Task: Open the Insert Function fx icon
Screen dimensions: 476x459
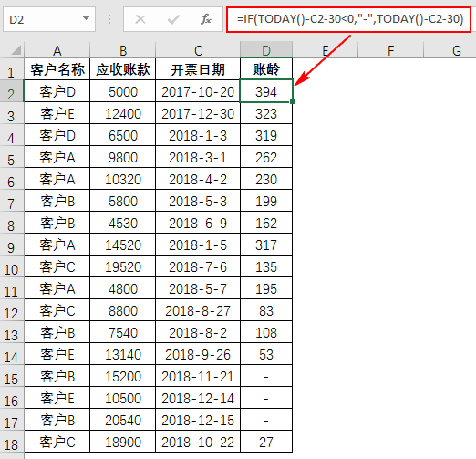Action: click(206, 19)
